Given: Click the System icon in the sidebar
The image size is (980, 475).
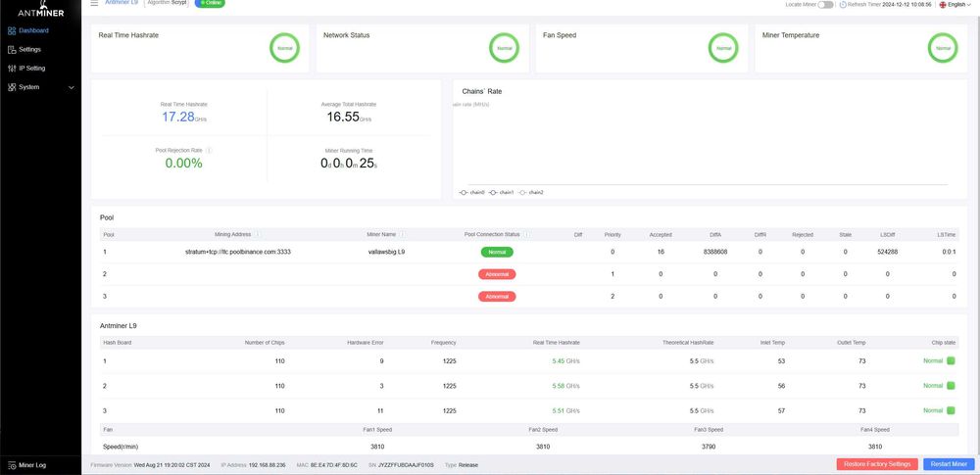Looking at the screenshot, I should pyautogui.click(x=12, y=87).
